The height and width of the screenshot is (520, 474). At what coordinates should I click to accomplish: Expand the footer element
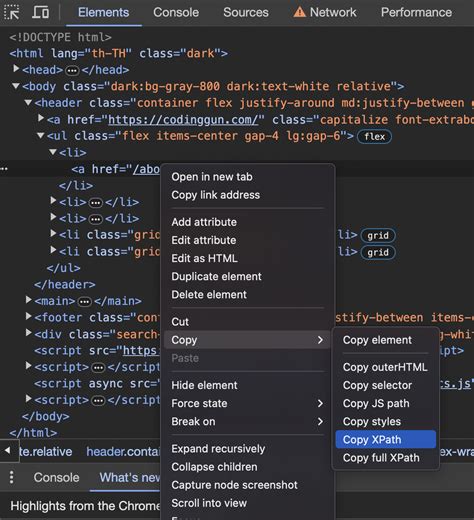click(x=29, y=316)
